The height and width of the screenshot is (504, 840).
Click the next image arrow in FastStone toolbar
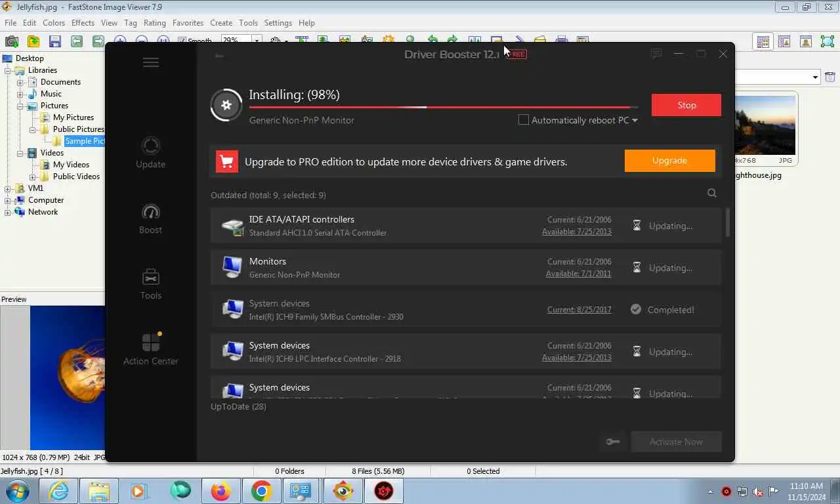click(98, 41)
